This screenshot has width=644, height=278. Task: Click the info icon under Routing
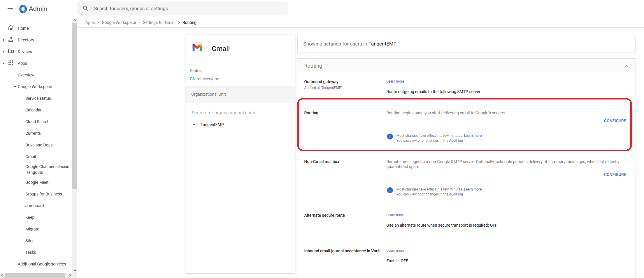click(390, 137)
